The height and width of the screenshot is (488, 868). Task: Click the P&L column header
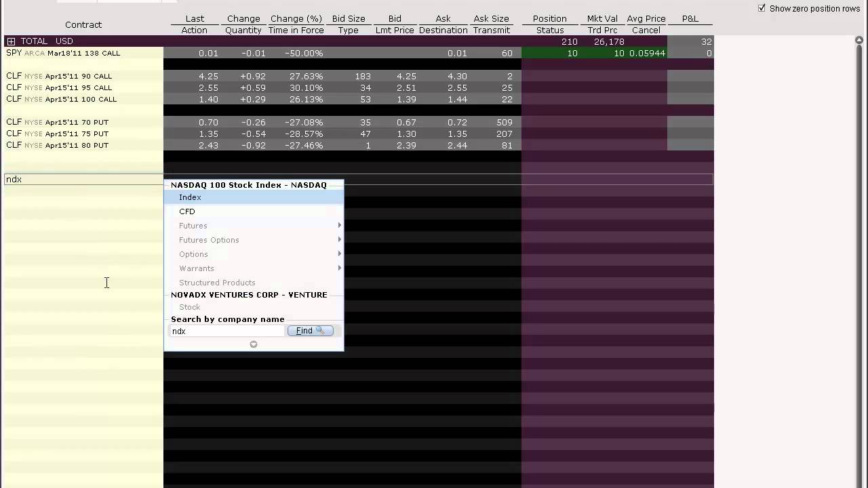click(690, 18)
